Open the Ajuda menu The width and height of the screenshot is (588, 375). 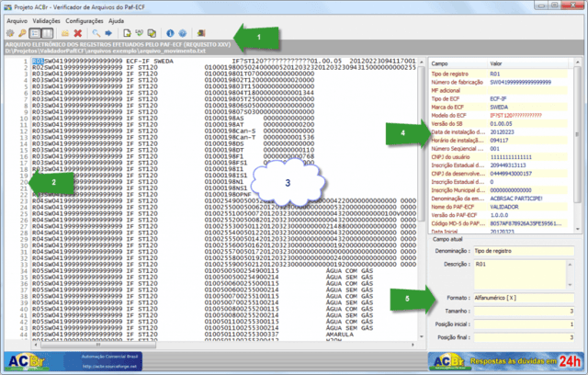117,21
